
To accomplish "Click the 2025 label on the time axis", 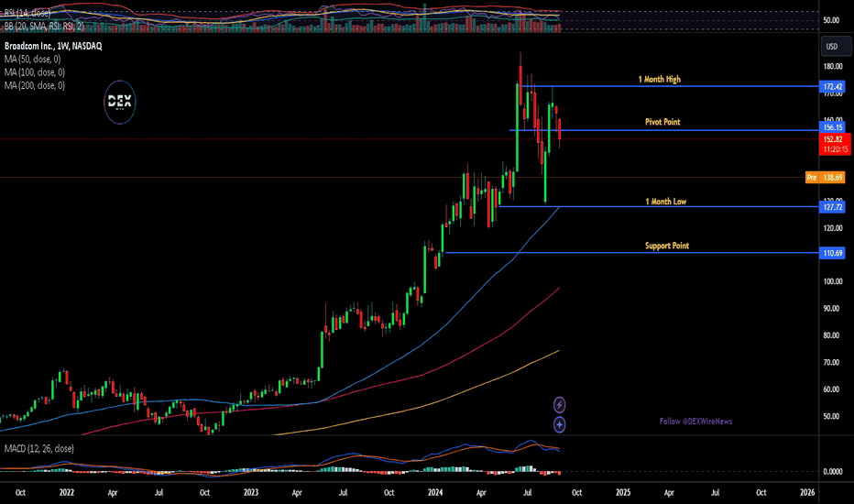I will pyautogui.click(x=623, y=493).
